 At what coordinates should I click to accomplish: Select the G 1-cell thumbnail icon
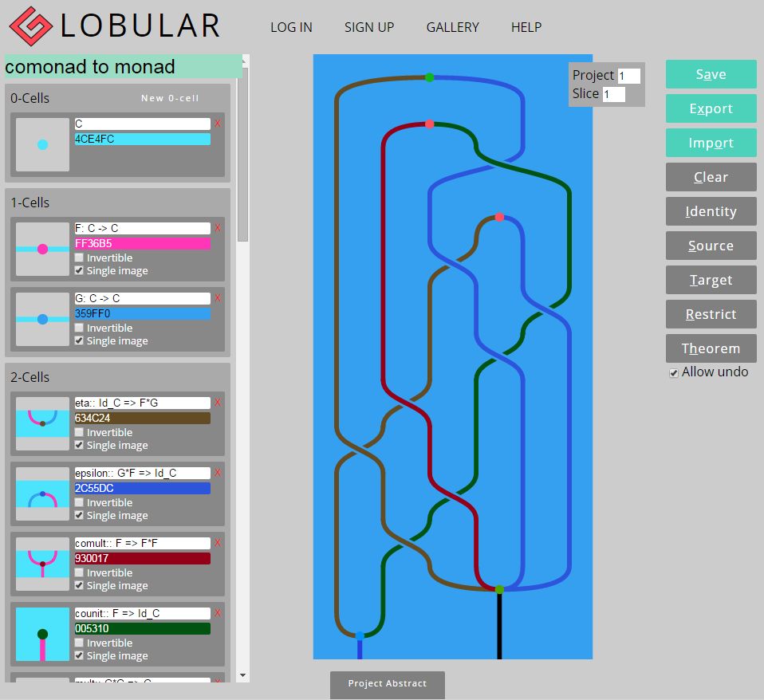tap(42, 319)
